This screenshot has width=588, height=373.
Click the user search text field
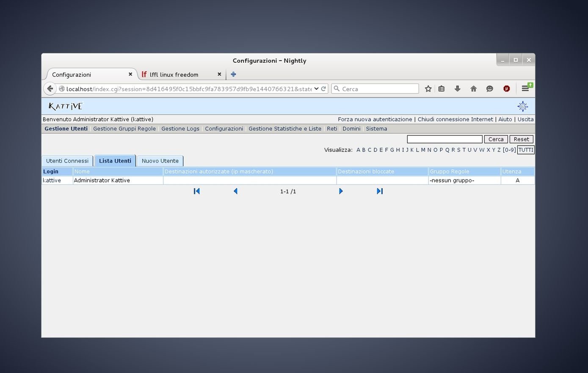[444, 139]
